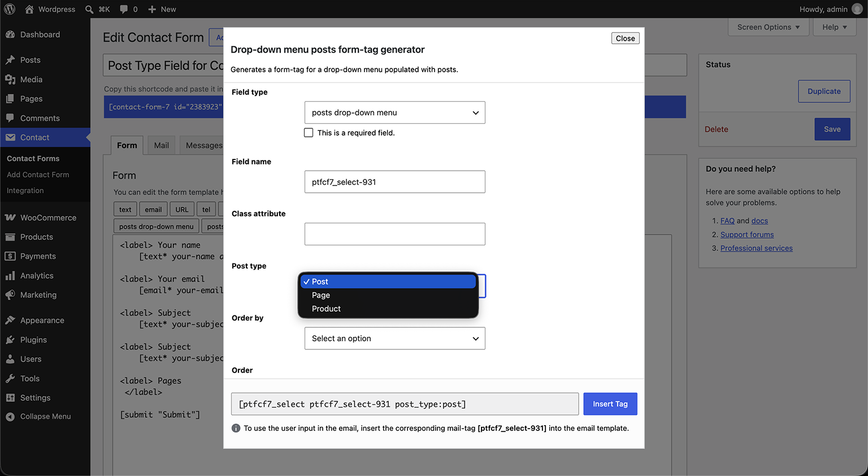Open Settings in the sidebar

pos(45,398)
